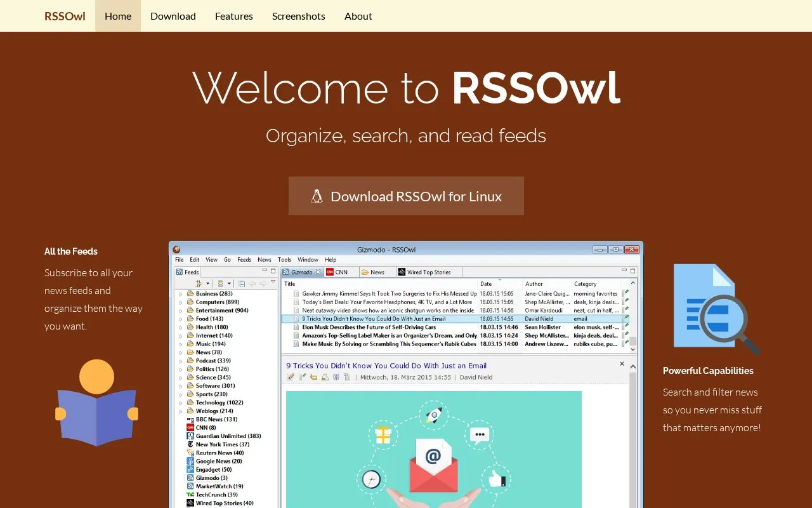Click the Wired Top Stories feed icon in tree
This screenshot has height=508, width=812.
190,503
